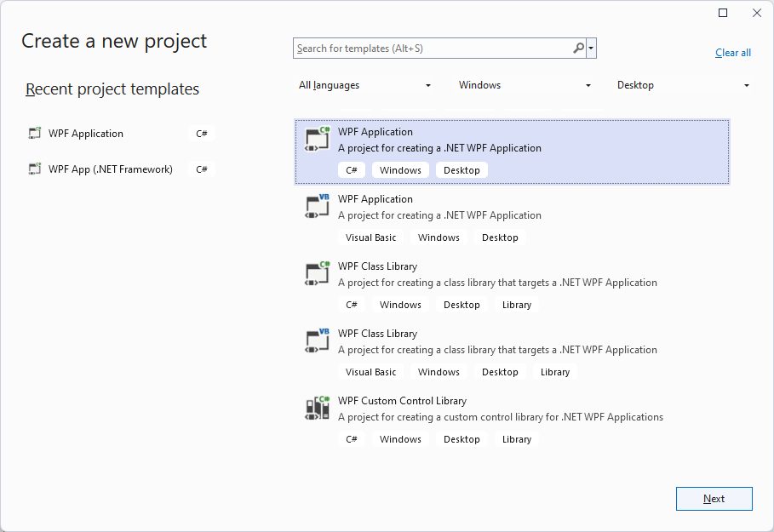Click the recent WPF Application project icon
This screenshot has height=532, width=774.
coord(34,133)
